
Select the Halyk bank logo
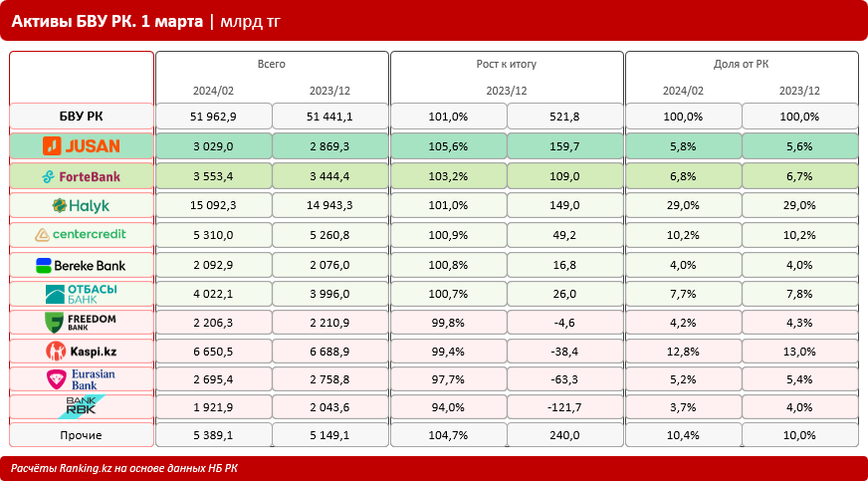point(82,206)
